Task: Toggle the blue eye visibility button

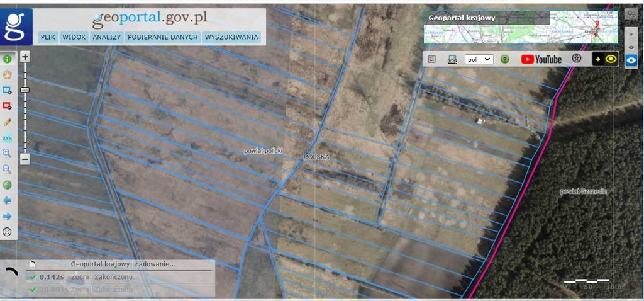Action: pos(632,60)
